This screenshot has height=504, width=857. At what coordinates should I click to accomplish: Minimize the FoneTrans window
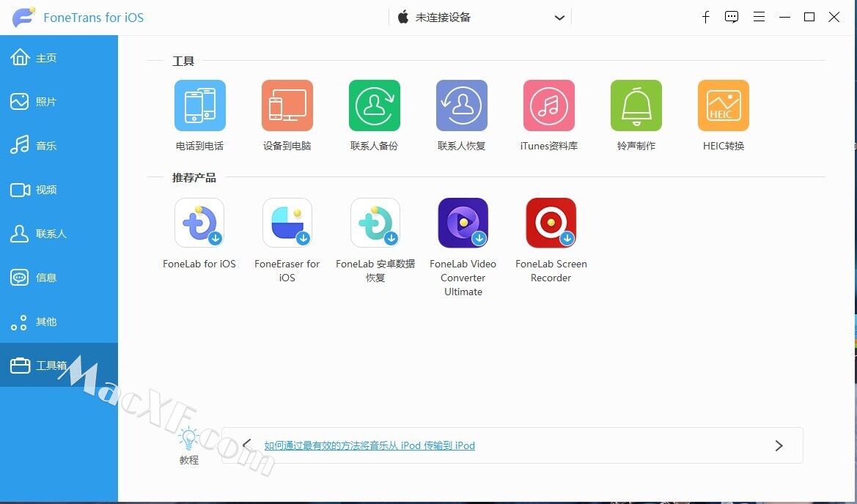(x=785, y=18)
